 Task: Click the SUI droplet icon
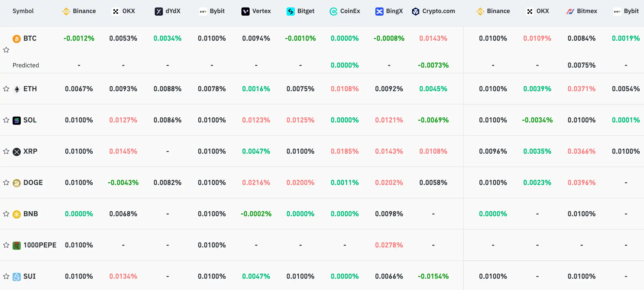(x=17, y=277)
